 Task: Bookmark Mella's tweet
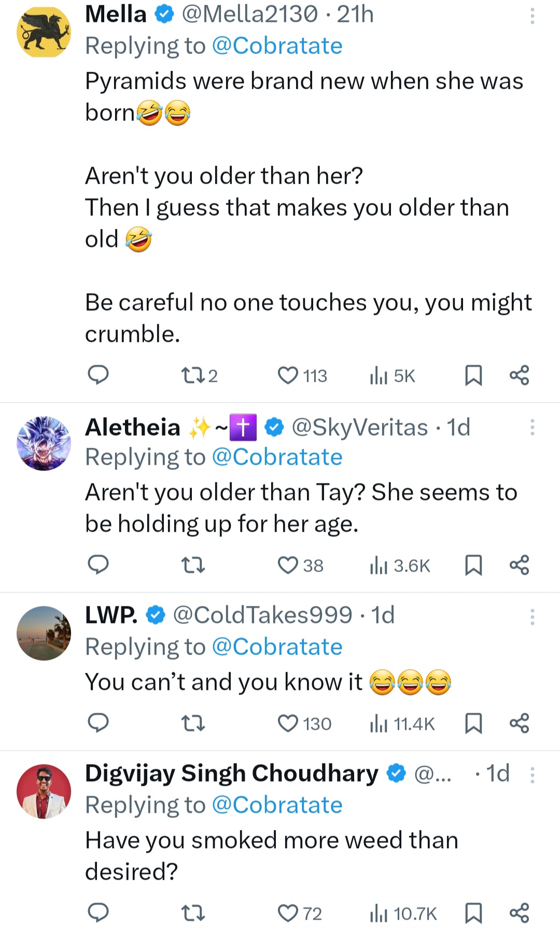point(473,375)
